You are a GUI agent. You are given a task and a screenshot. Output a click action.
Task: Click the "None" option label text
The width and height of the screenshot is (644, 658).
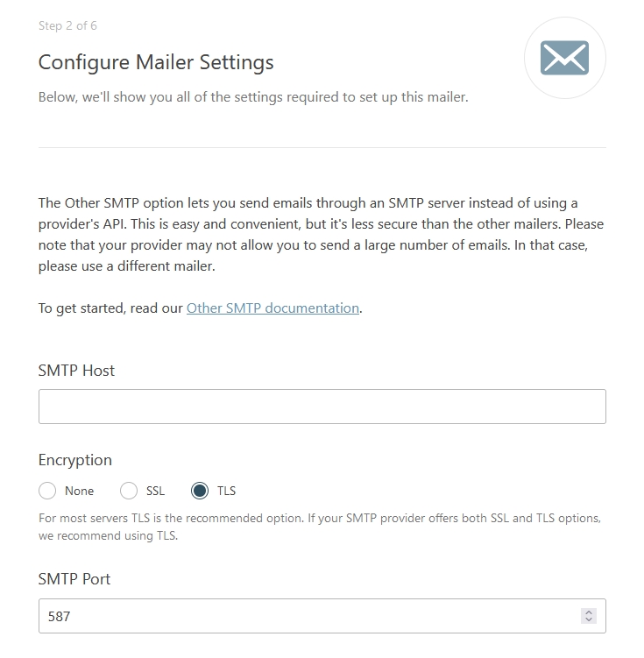tap(79, 491)
